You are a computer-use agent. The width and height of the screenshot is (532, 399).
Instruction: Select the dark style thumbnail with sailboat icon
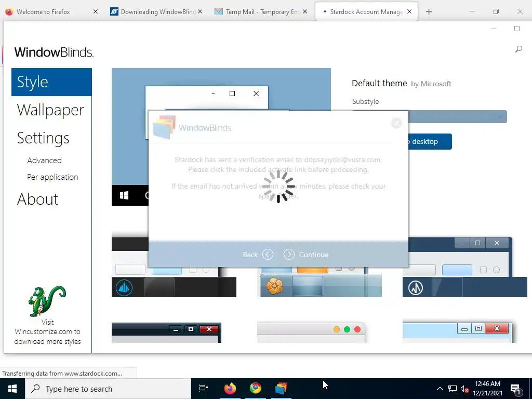[174, 267]
